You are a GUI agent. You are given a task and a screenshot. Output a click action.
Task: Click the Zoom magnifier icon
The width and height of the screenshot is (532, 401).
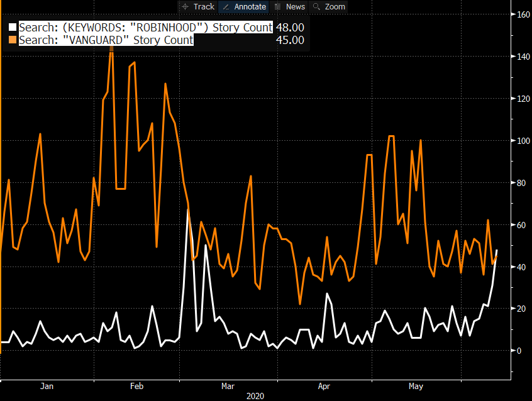316,7
